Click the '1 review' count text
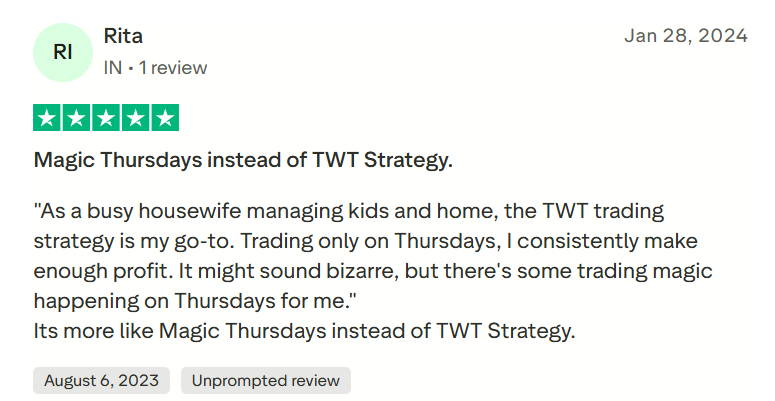 pos(173,68)
